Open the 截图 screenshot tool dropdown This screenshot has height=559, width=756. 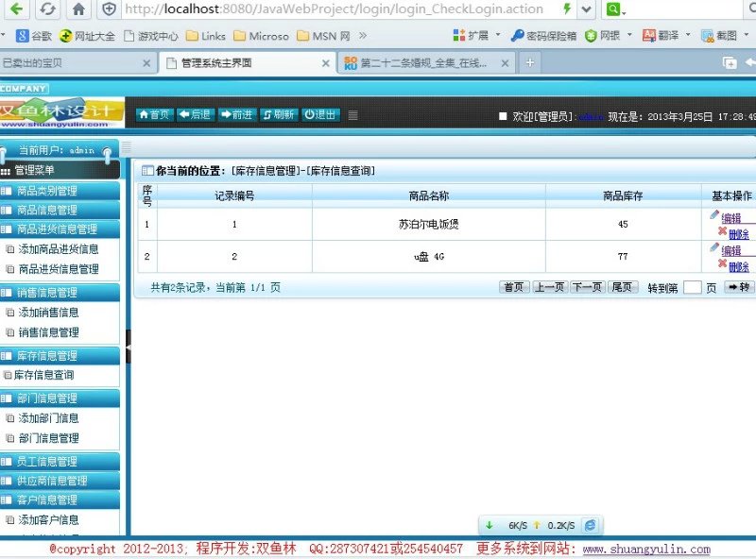tap(725, 35)
